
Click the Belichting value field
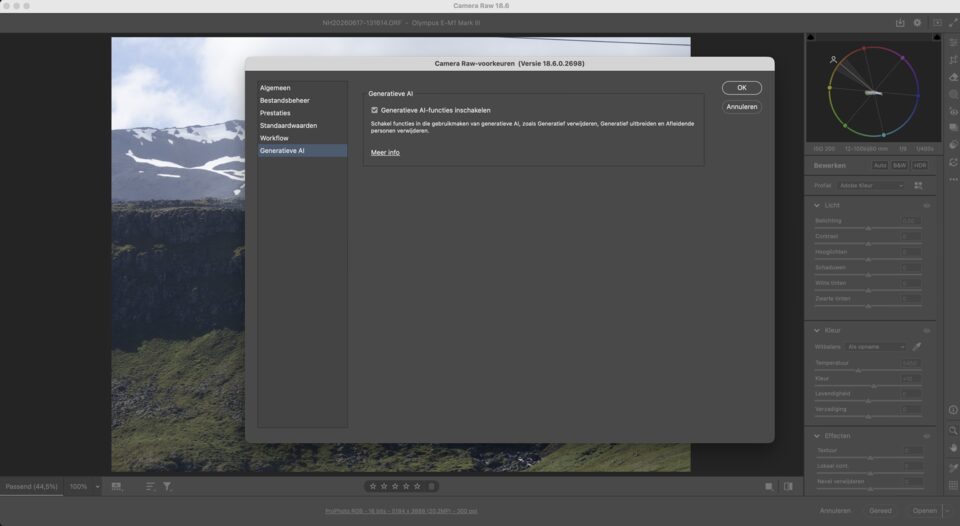coord(911,220)
